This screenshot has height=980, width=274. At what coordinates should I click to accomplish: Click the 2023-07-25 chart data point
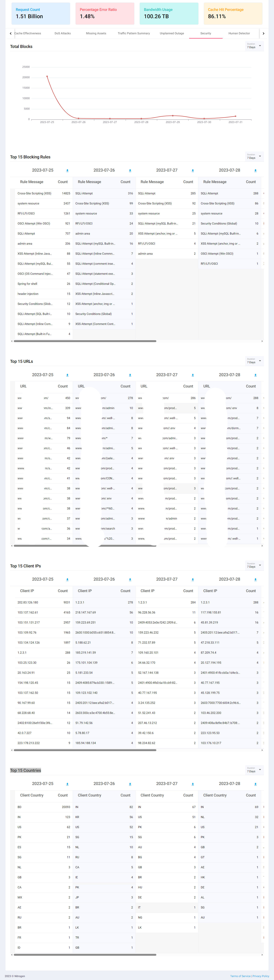[47, 76]
